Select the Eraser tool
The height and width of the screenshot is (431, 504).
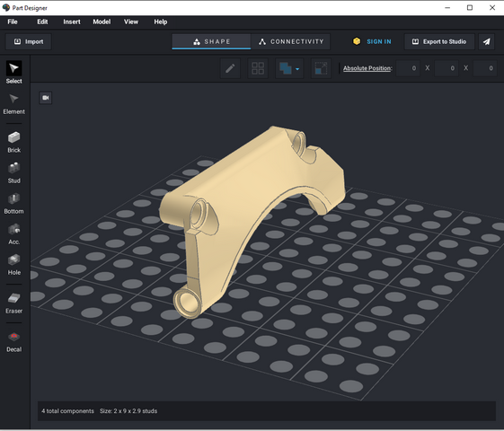tap(13, 303)
